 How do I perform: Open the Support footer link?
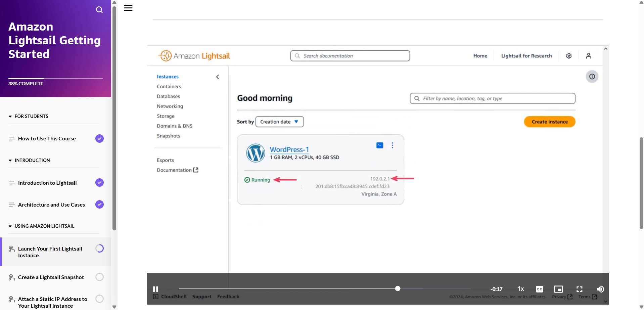click(x=202, y=297)
